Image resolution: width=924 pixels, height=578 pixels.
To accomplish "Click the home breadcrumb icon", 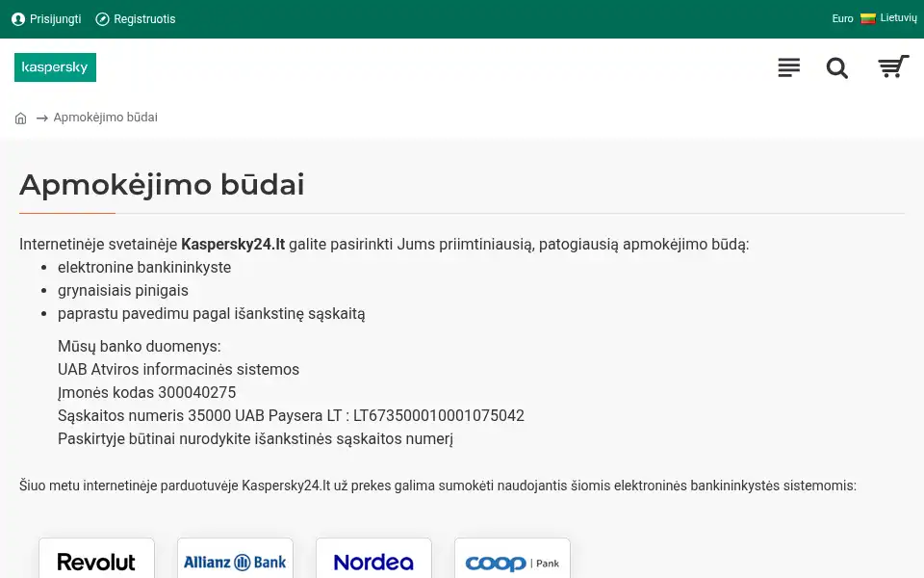I will pos(20,118).
